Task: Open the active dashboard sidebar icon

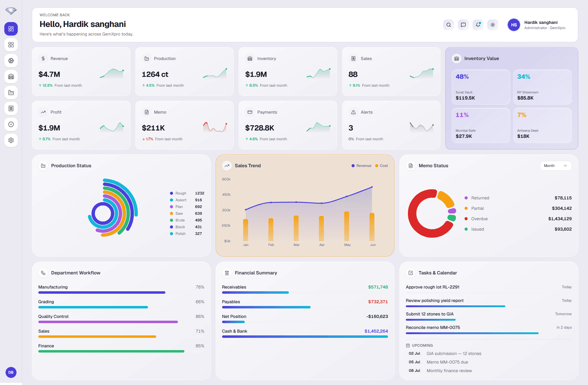Action: point(11,29)
